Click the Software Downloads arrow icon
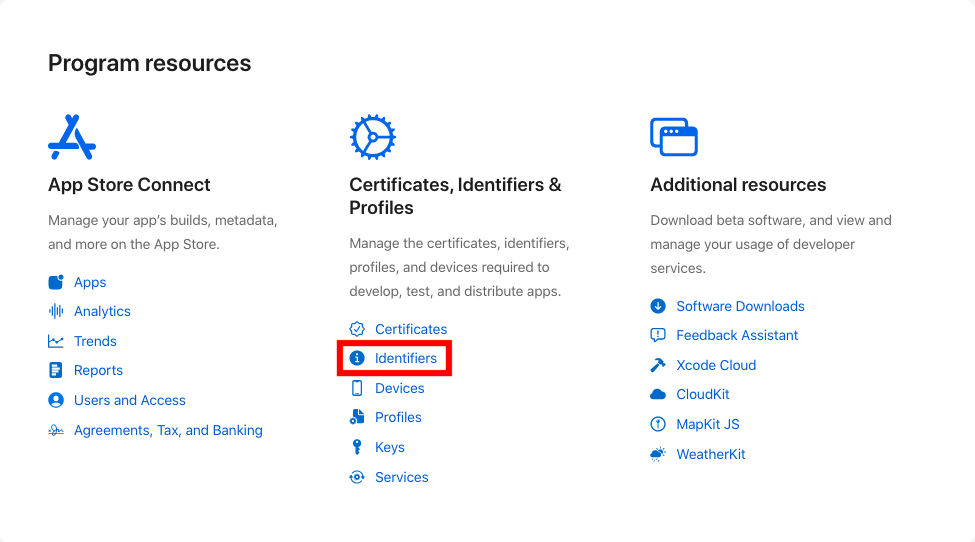 (658, 306)
